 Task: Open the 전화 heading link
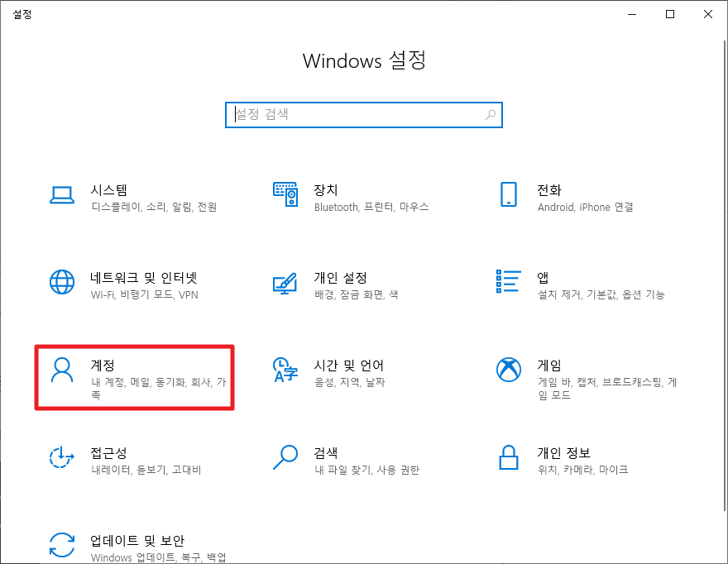549,190
